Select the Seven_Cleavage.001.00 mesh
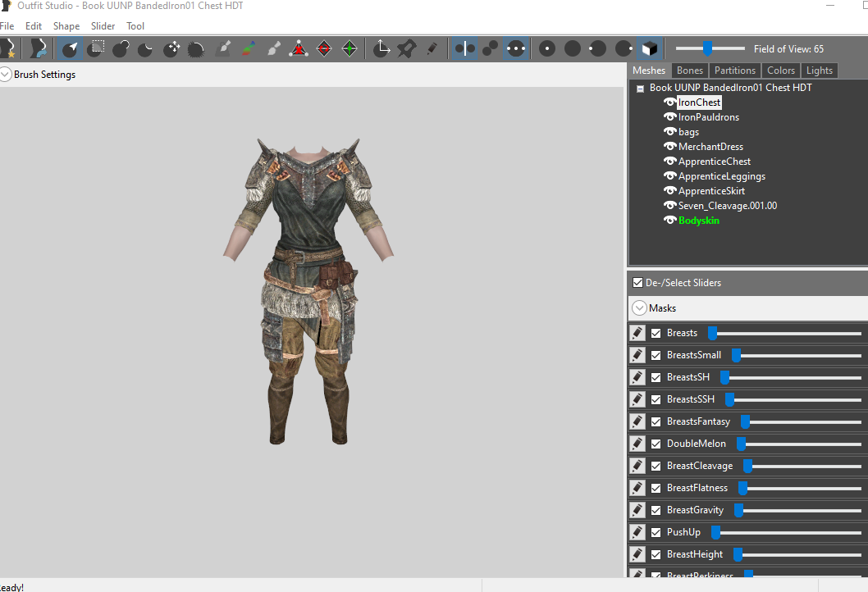The width and height of the screenshot is (868, 592). click(x=728, y=206)
